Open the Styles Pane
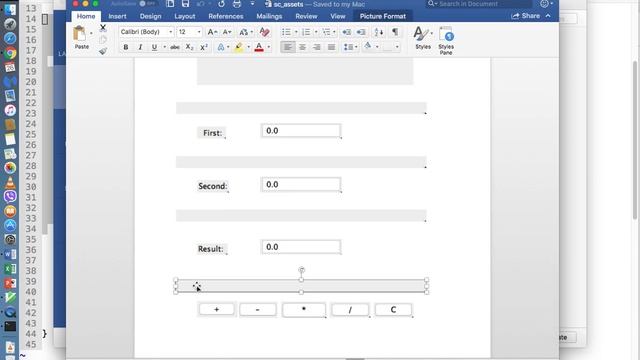 [446, 40]
